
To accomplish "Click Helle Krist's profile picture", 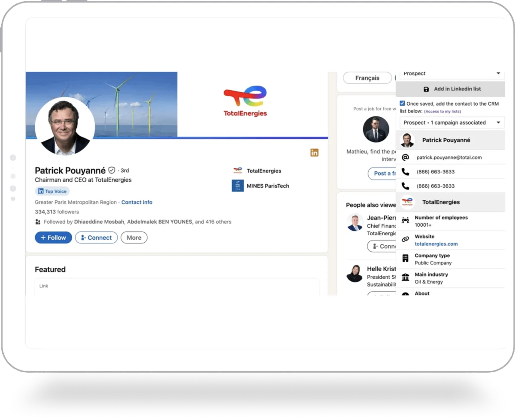I will [355, 273].
